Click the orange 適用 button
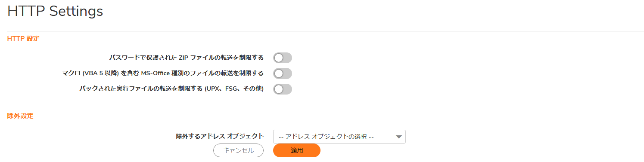Viewport: 644px width, 162px height. coord(297,150)
